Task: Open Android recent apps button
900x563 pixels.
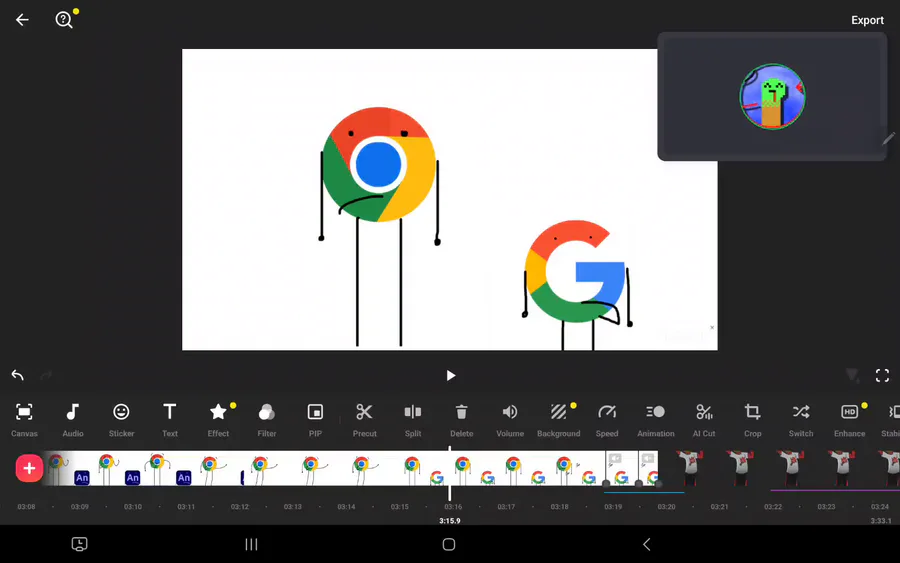Action: click(251, 544)
